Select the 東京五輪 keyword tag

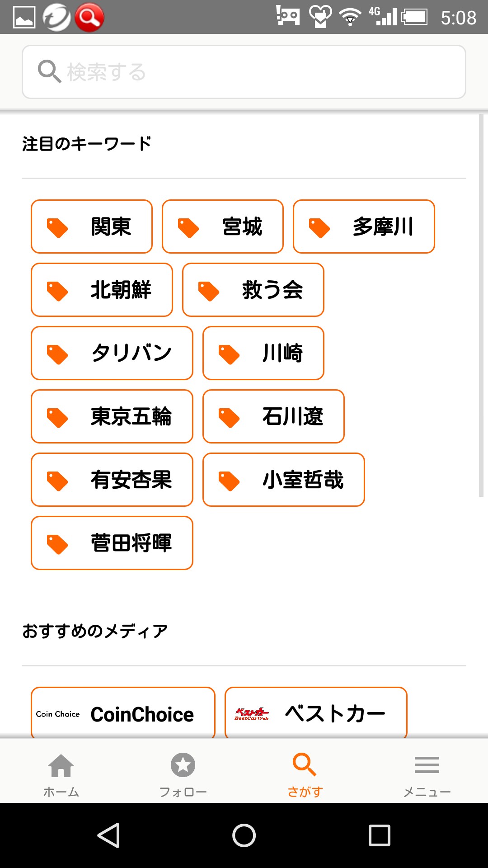pyautogui.click(x=112, y=416)
